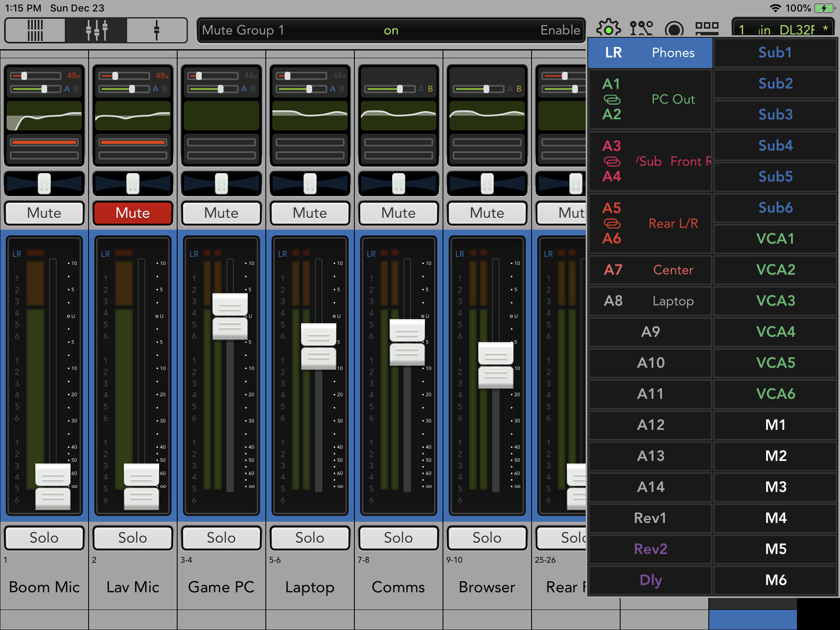Viewport: 840px width, 630px height.
Task: Tap the Game PC pan slider
Action: (x=221, y=184)
